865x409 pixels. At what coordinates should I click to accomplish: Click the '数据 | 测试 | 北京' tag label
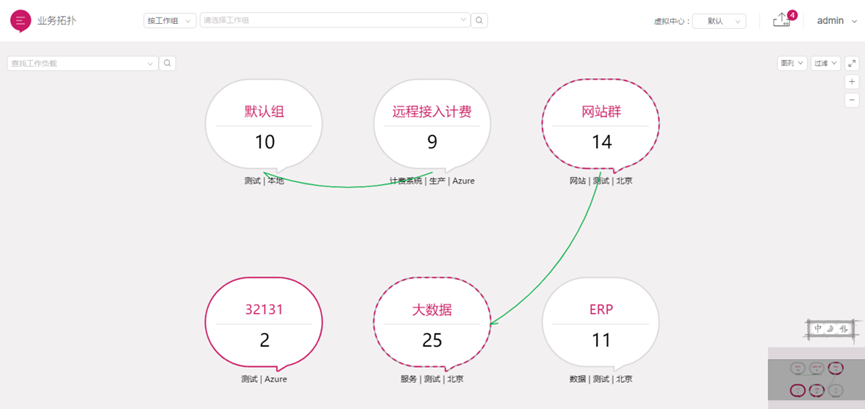coord(601,379)
